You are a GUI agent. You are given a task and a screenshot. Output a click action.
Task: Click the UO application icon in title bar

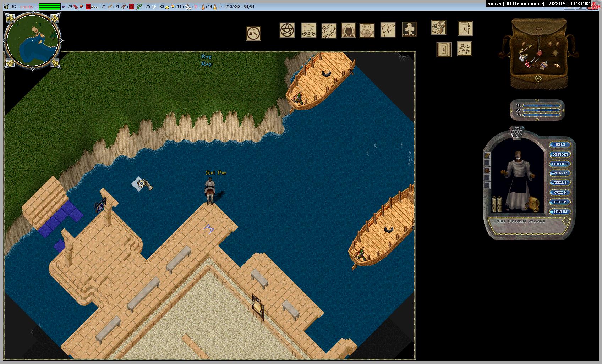coord(6,6)
